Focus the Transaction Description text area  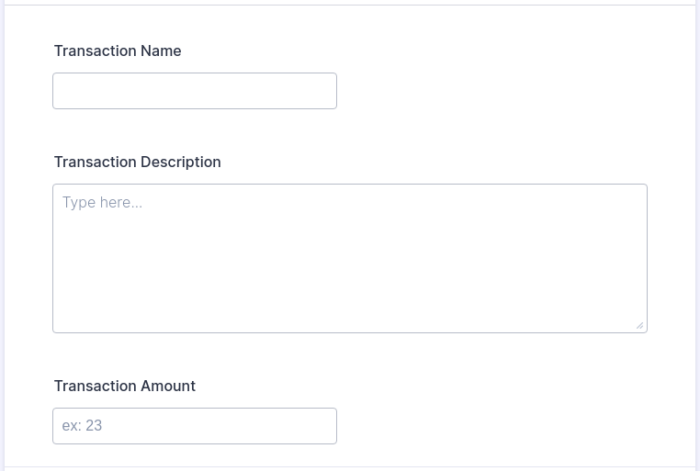tap(349, 258)
